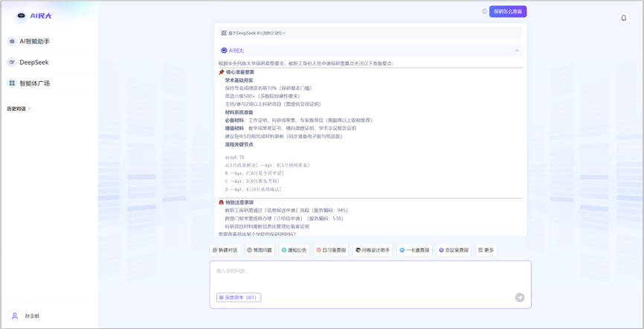The height and width of the screenshot is (329, 644).
Task: Open 问卷设计助手 shortcut
Action: [x=373, y=250]
